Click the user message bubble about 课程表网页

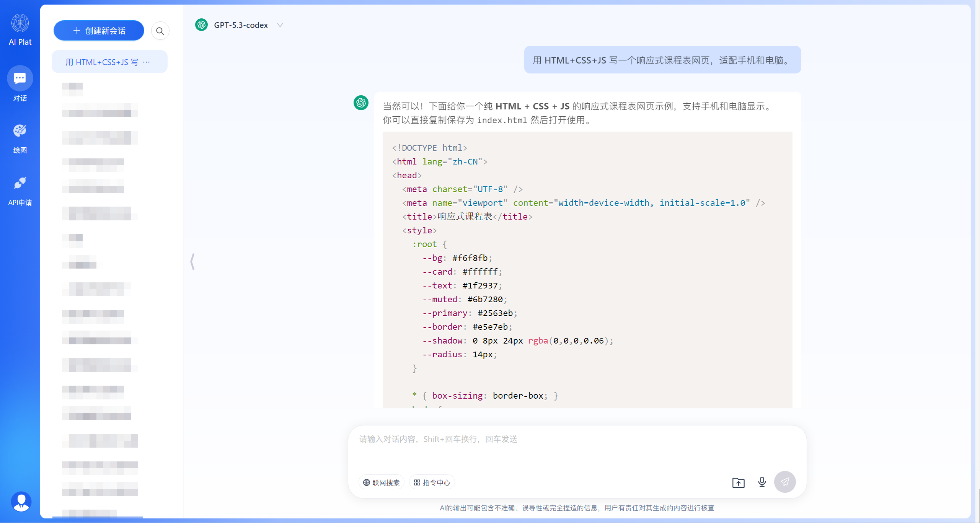tap(662, 60)
